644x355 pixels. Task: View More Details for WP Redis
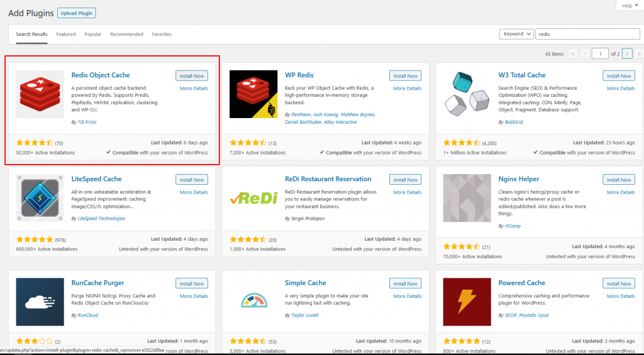(x=408, y=88)
